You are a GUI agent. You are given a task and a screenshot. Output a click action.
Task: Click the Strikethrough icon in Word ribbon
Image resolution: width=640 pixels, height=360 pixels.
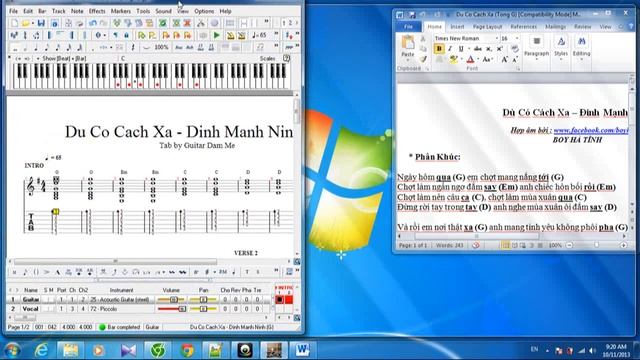click(x=478, y=49)
